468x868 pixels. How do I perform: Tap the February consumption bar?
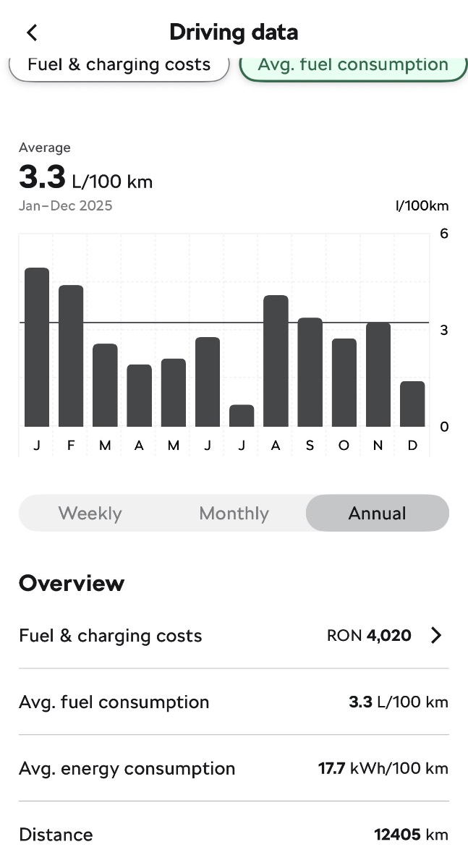[71, 356]
